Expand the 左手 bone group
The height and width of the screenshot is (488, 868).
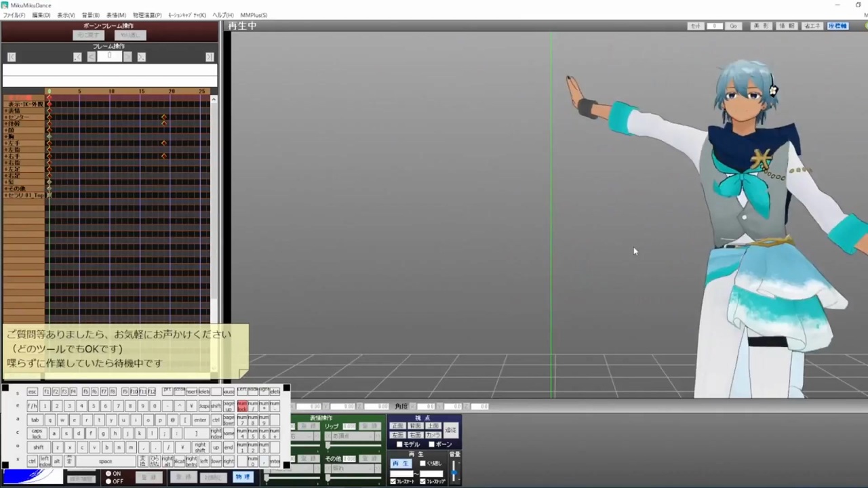[x=6, y=144]
